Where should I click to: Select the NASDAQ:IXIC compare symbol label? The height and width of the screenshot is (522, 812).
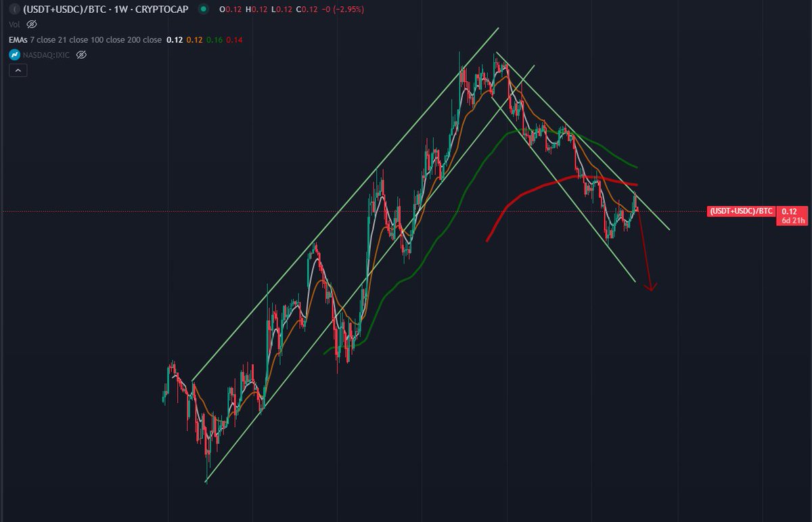click(x=47, y=54)
